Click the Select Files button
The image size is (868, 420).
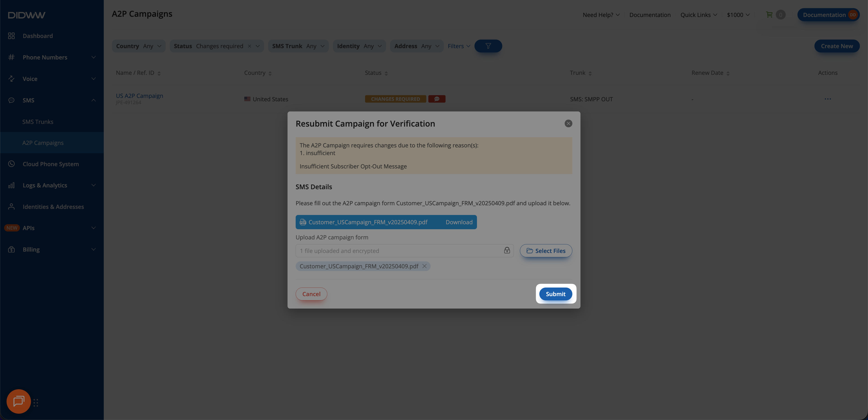click(x=545, y=251)
